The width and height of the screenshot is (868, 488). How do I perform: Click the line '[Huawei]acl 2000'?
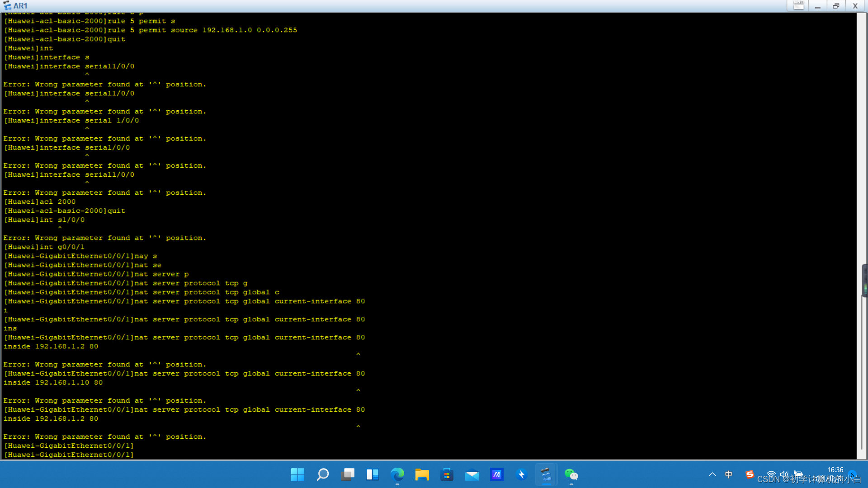tap(40, 202)
